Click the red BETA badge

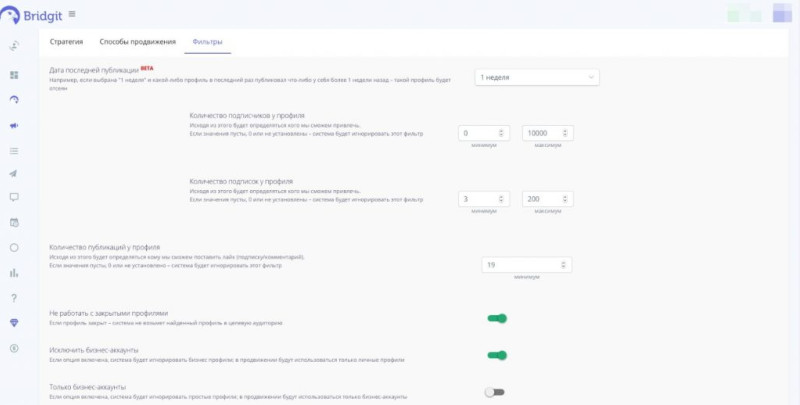point(147,68)
